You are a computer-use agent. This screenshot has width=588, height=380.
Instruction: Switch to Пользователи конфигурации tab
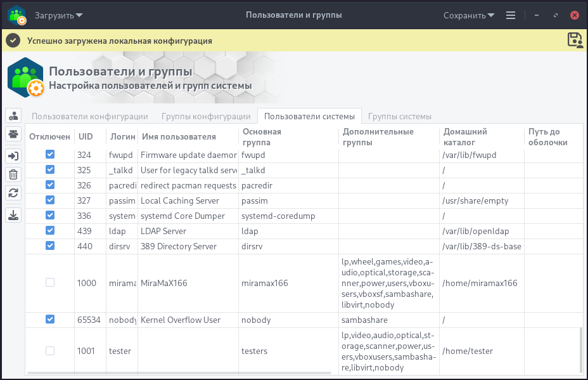tap(89, 116)
